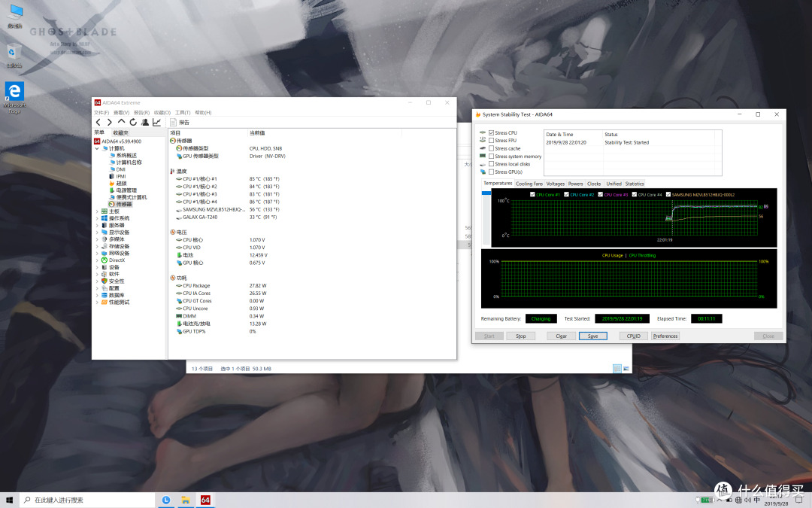This screenshot has height=508, width=812.
Task: Open the 工具(T) menu
Action: click(x=183, y=112)
